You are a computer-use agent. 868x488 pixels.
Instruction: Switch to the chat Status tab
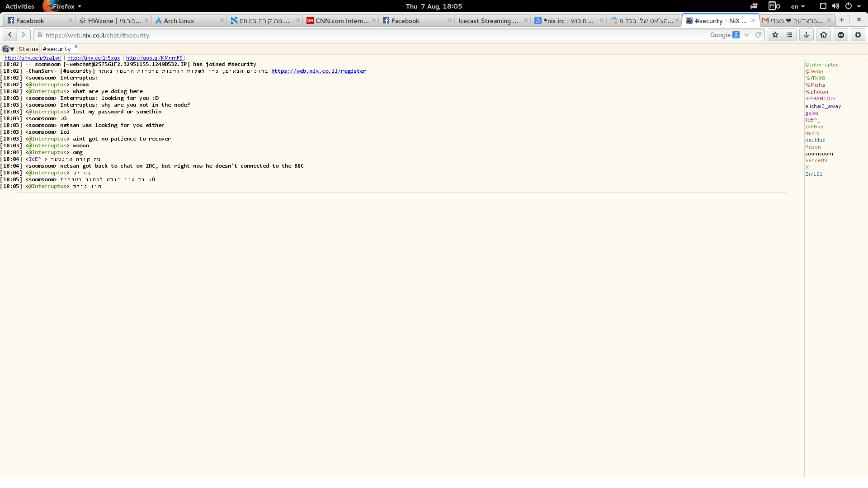coord(28,49)
